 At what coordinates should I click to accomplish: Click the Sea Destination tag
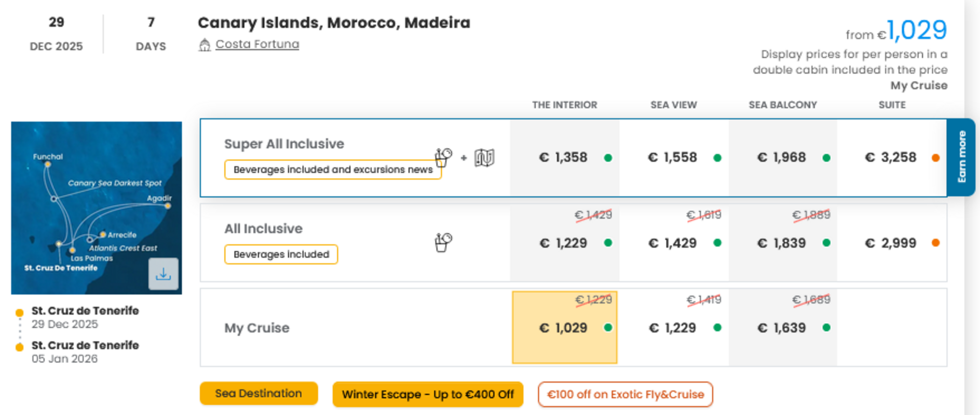coord(258,393)
